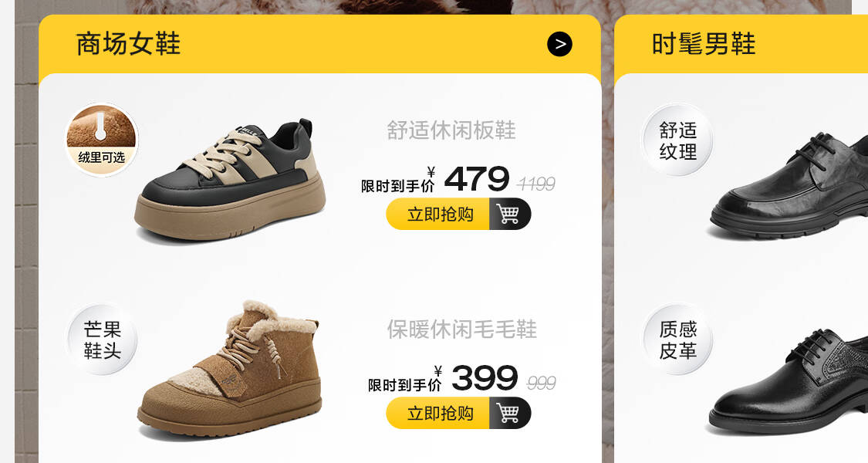Open the 商场女鞋 category header

coord(128,44)
